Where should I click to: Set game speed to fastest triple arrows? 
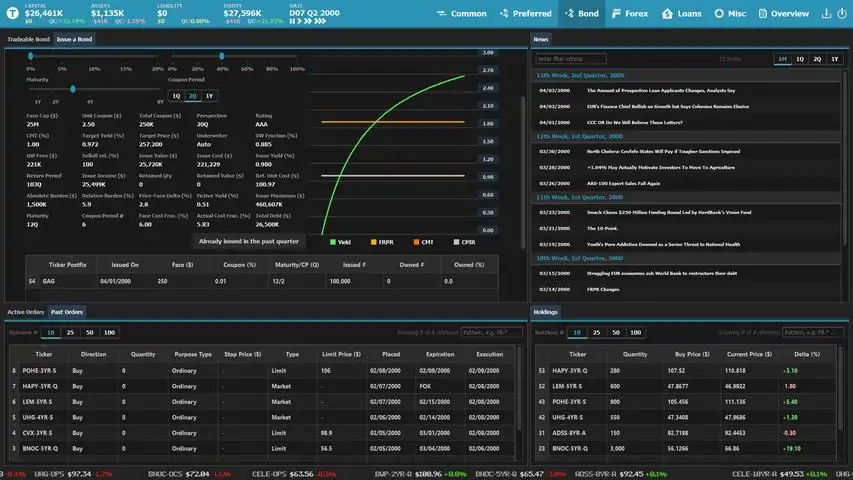point(320,21)
